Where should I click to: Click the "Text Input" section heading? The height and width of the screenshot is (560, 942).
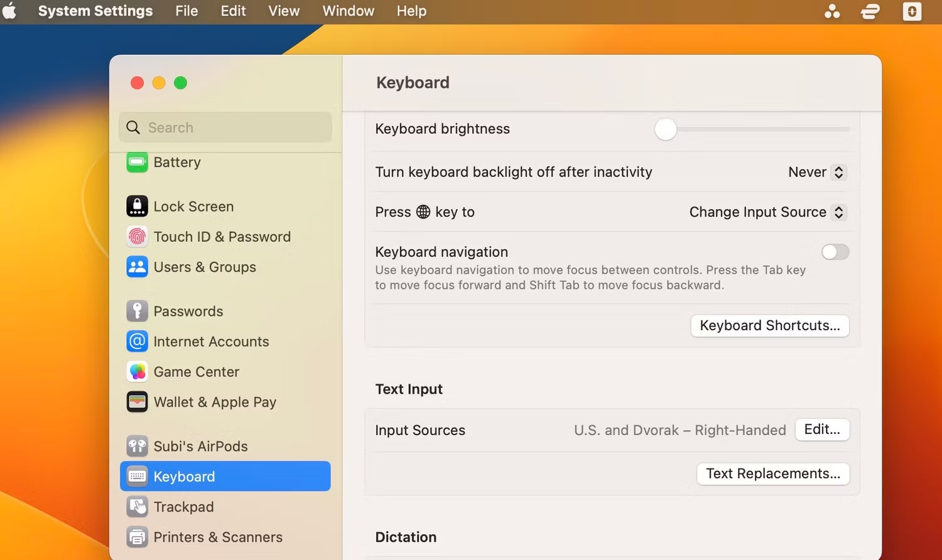(x=409, y=389)
